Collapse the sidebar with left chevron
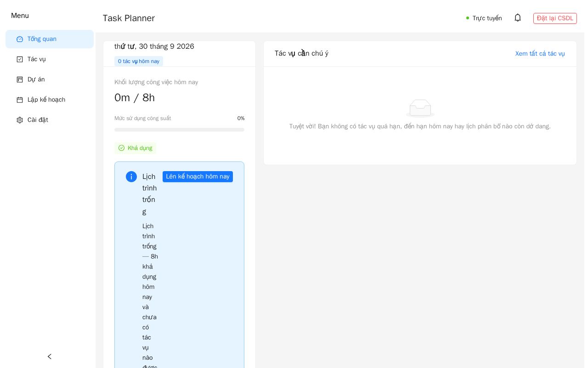Screen dimensions: 588x368 pos(50,356)
